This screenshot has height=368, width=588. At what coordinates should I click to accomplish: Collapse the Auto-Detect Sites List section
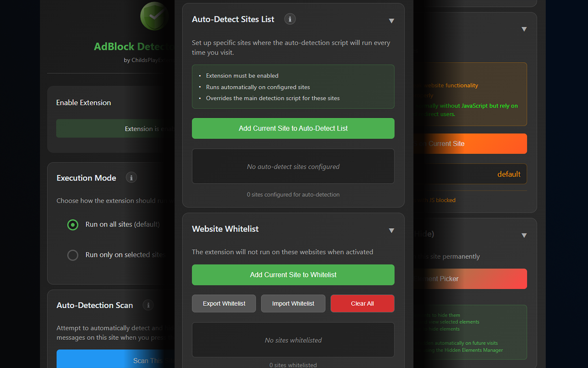[391, 21]
